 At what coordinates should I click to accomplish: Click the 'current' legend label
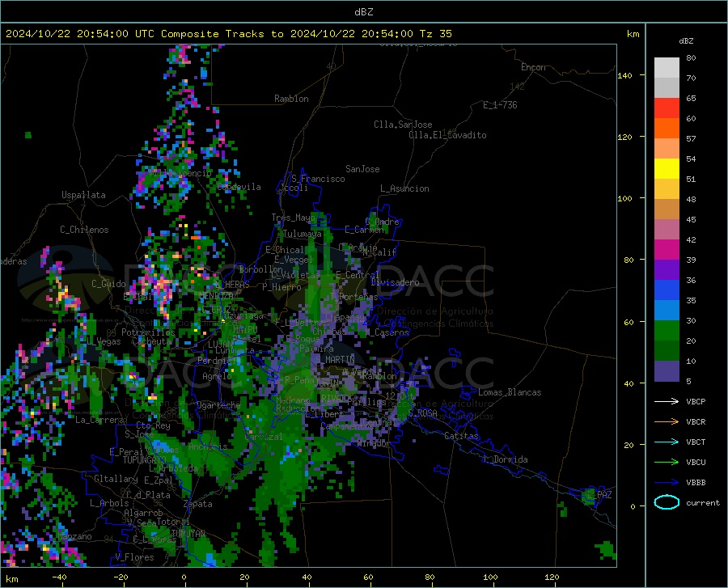(703, 502)
